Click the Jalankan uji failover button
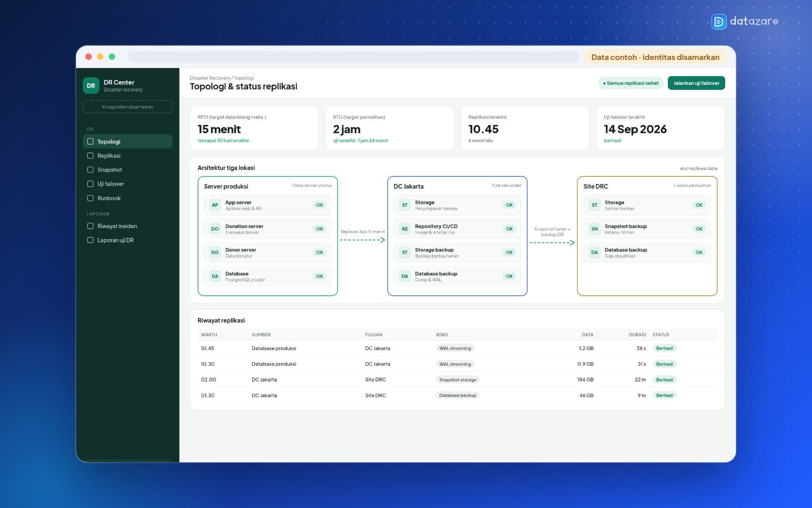 (x=696, y=83)
